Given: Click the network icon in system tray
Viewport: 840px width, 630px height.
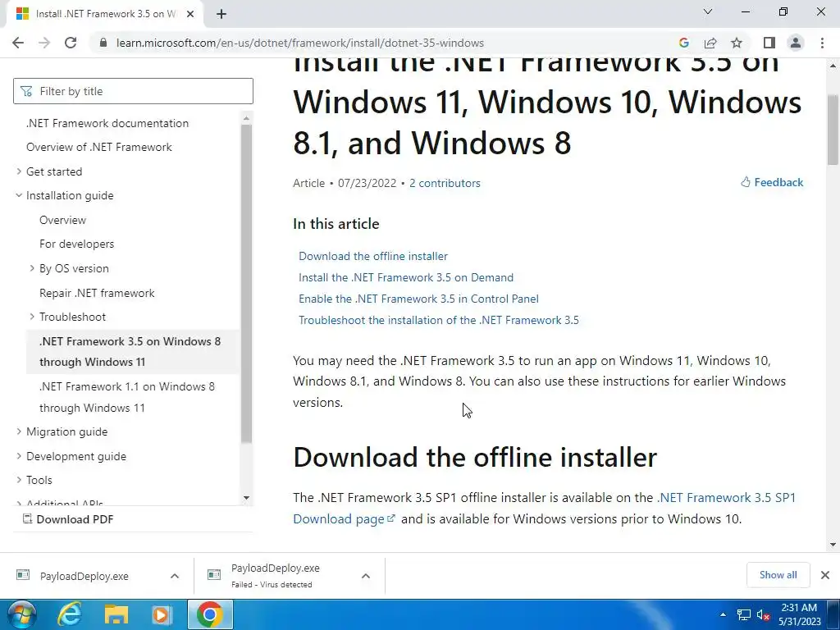Looking at the screenshot, I should 743,614.
